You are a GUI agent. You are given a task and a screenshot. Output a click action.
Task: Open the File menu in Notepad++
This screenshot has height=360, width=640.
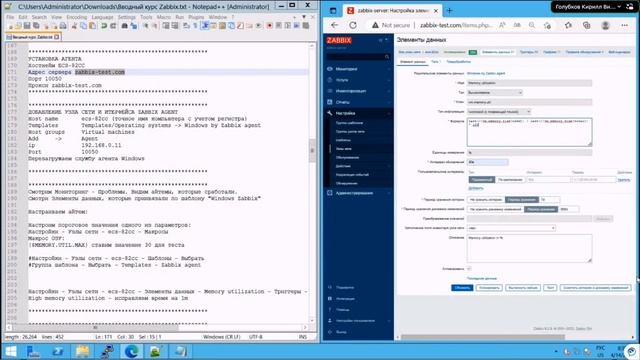(x=10, y=17)
